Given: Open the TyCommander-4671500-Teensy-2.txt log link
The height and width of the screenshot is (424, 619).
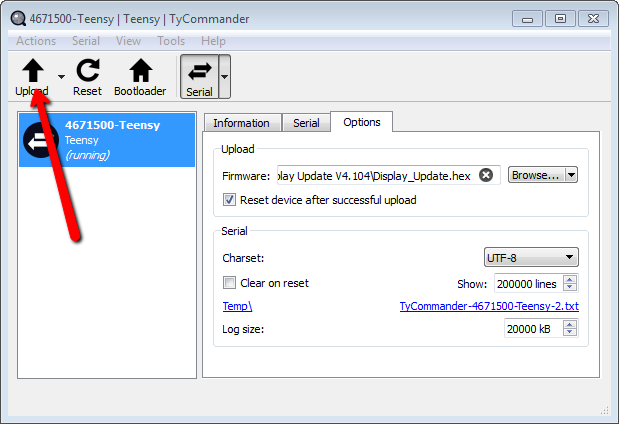Looking at the screenshot, I should tap(489, 306).
